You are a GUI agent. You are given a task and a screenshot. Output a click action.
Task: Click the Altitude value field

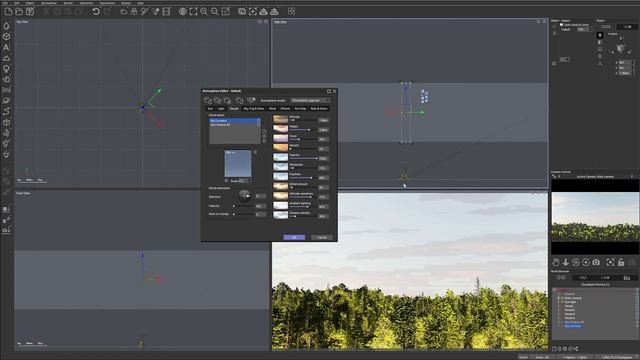pos(323,120)
